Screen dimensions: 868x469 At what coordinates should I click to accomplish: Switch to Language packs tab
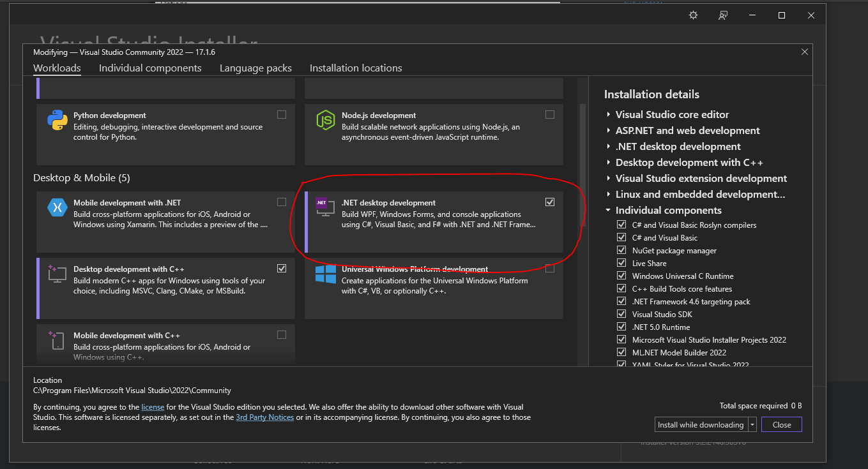click(x=255, y=68)
